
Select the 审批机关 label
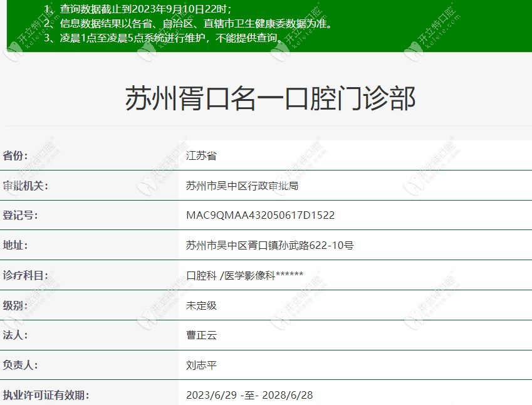(x=26, y=186)
